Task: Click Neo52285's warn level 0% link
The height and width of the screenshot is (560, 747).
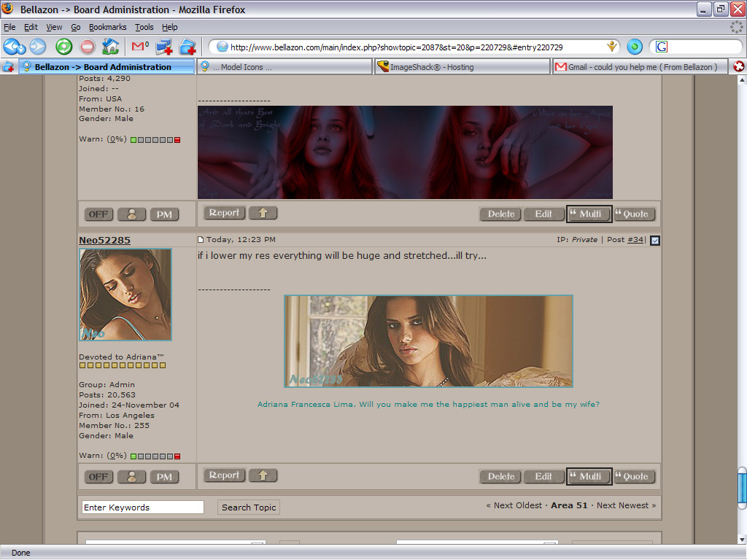Action: coord(117,456)
